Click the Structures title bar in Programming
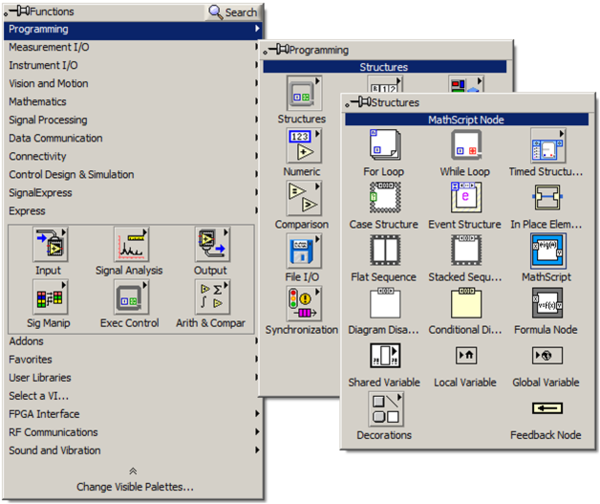The width and height of the screenshot is (600, 504). tap(385, 67)
